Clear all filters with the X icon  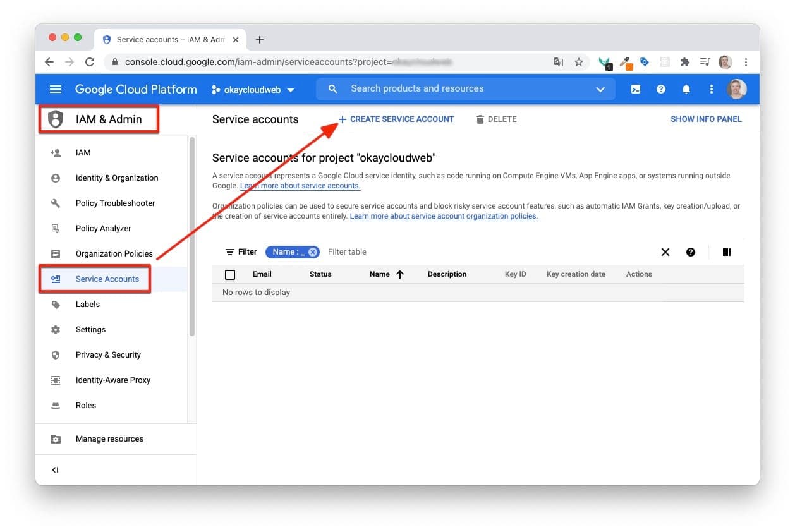665,252
